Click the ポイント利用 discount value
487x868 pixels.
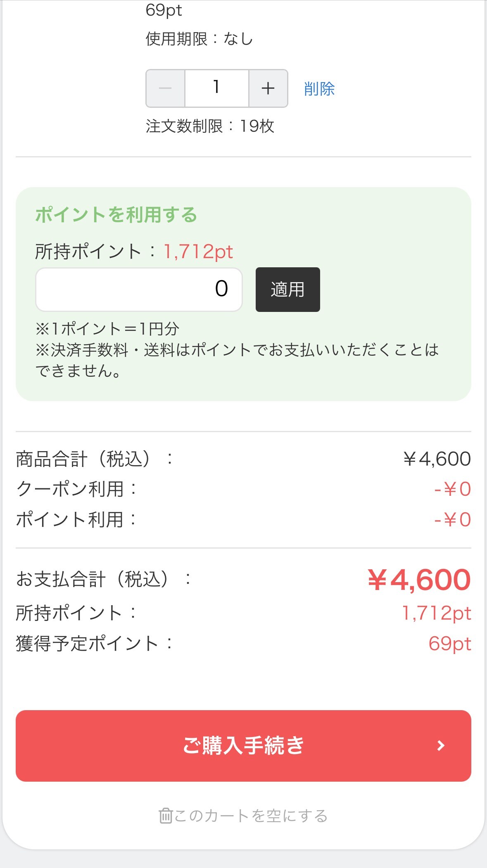coord(452,520)
